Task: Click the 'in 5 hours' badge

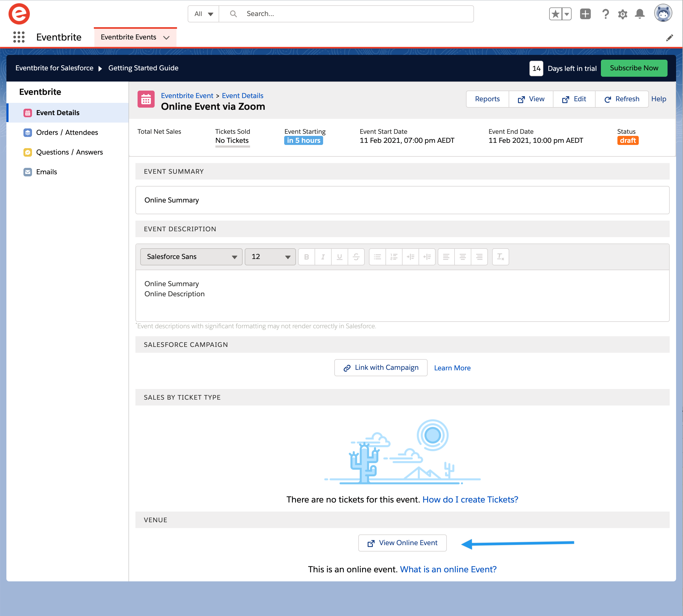Action: click(303, 140)
